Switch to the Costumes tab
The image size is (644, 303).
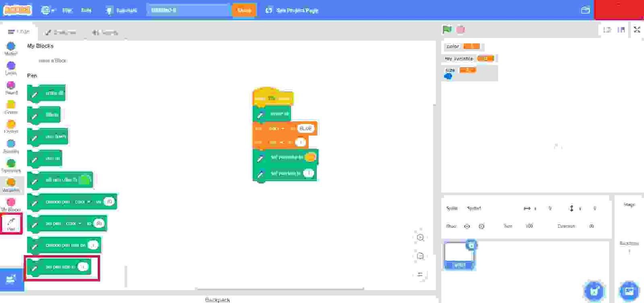tap(60, 32)
